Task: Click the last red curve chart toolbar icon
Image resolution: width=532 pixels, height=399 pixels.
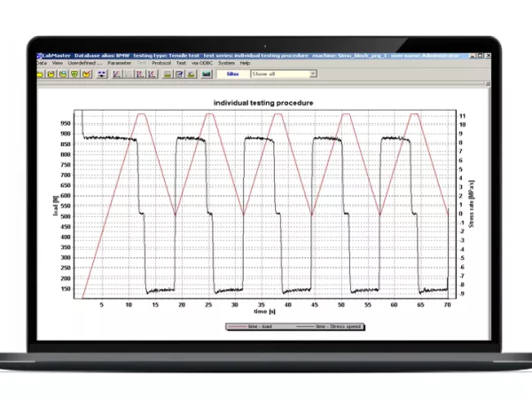Action: [151, 74]
